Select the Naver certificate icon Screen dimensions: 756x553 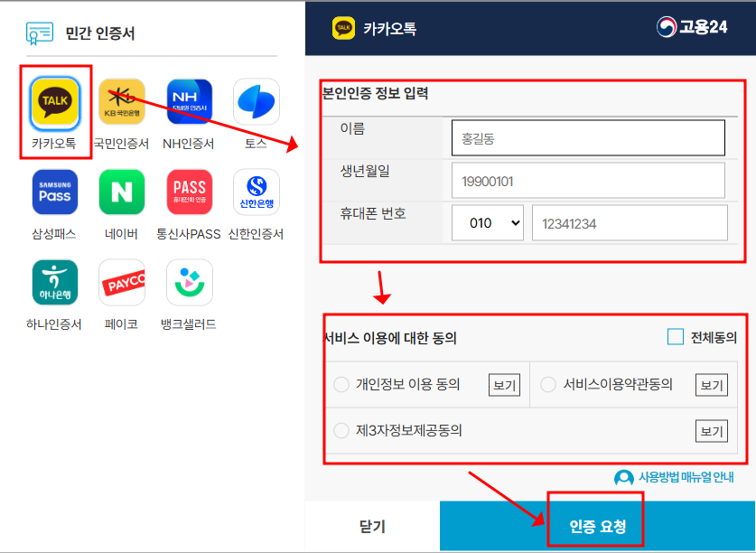tap(121, 192)
